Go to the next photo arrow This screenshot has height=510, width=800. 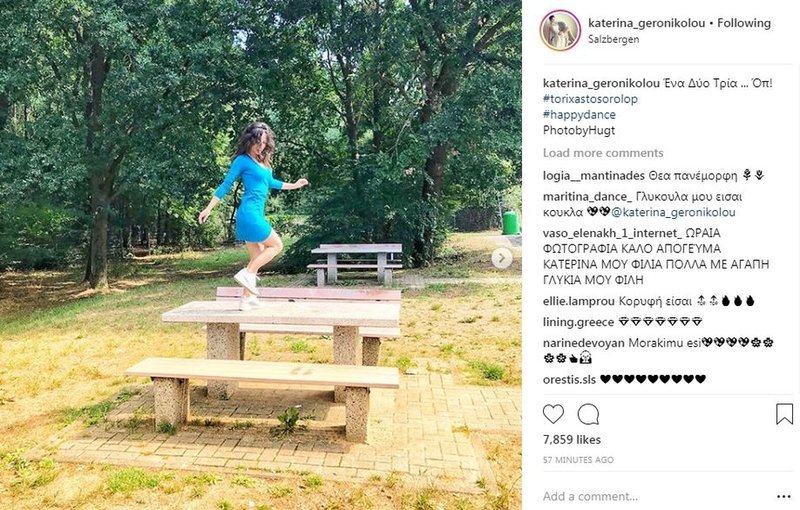coord(502,258)
